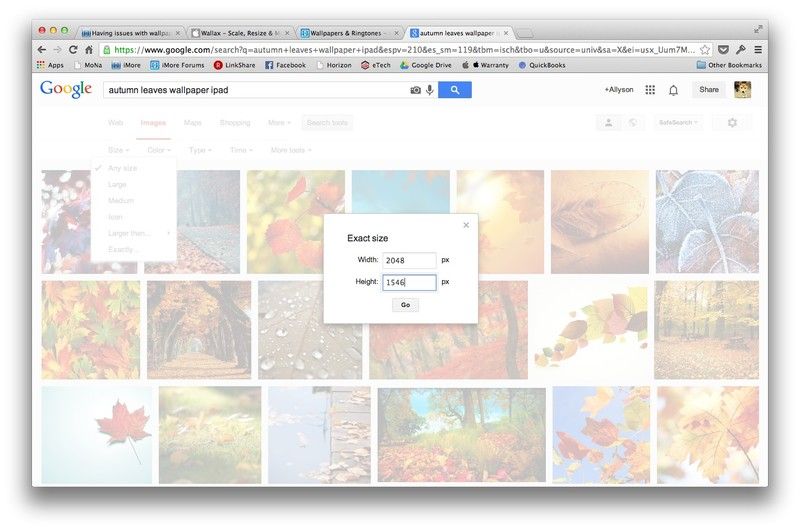Open the Google Drive bookmark
The width and height of the screenshot is (800, 531).
tap(426, 65)
